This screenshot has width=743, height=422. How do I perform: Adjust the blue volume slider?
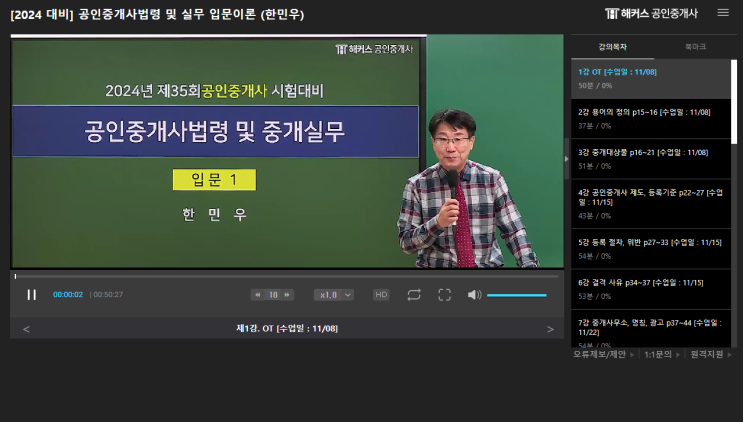coord(516,295)
